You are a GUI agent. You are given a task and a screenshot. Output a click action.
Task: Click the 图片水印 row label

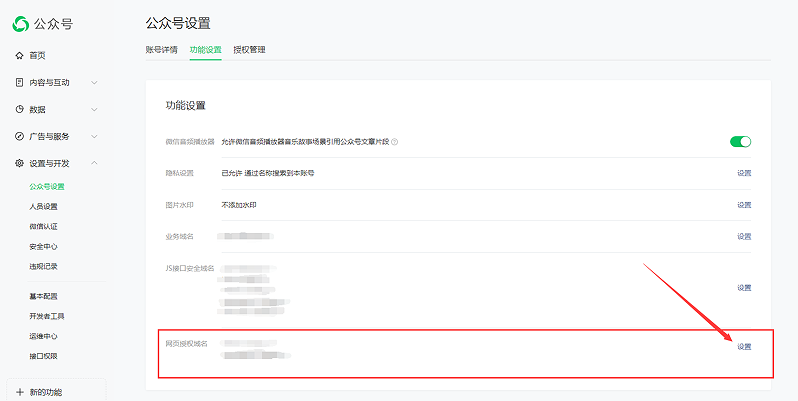point(180,205)
